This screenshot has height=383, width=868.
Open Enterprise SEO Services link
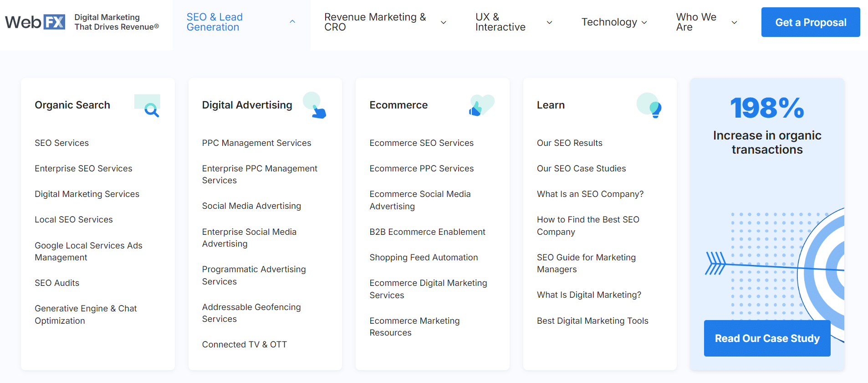coord(83,168)
